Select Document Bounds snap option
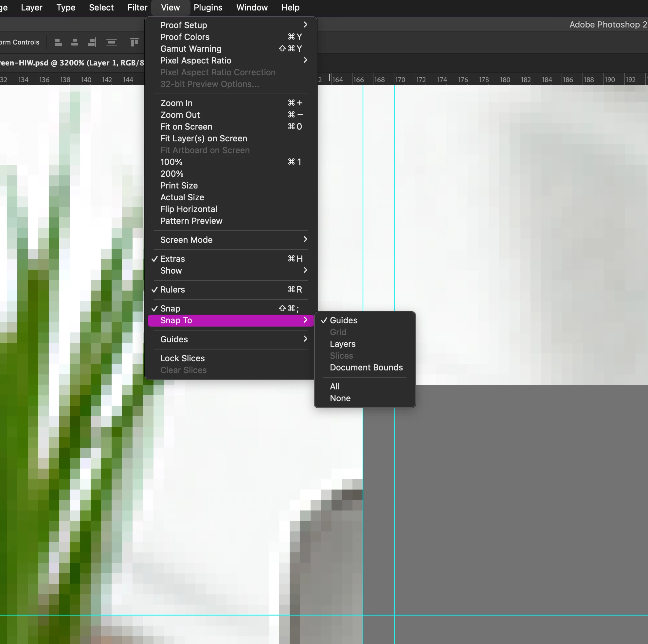This screenshot has width=648, height=644. pyautogui.click(x=366, y=367)
